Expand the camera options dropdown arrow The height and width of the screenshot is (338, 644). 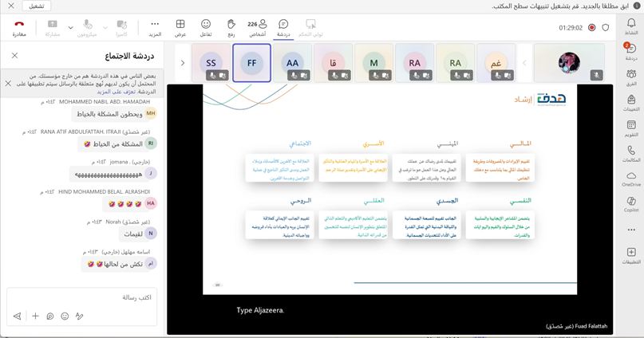(105, 28)
